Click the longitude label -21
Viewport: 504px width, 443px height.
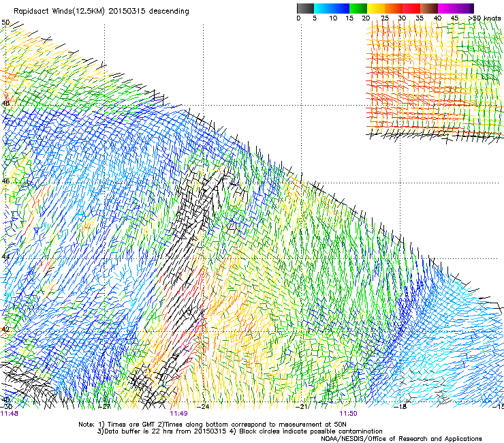coord(302,407)
